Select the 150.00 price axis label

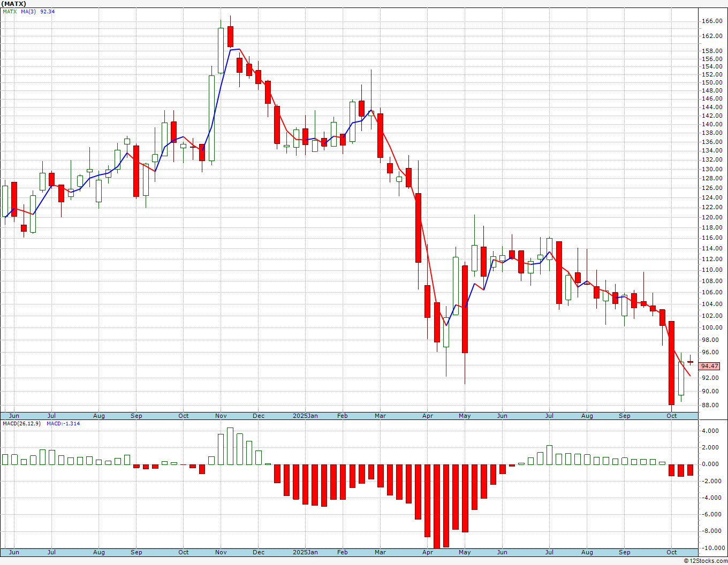pyautogui.click(x=712, y=82)
